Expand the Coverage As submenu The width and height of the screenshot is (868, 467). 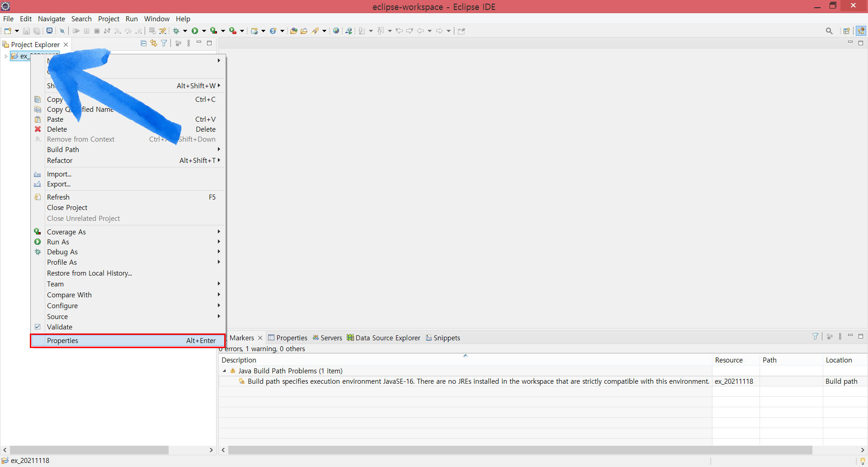coord(128,232)
